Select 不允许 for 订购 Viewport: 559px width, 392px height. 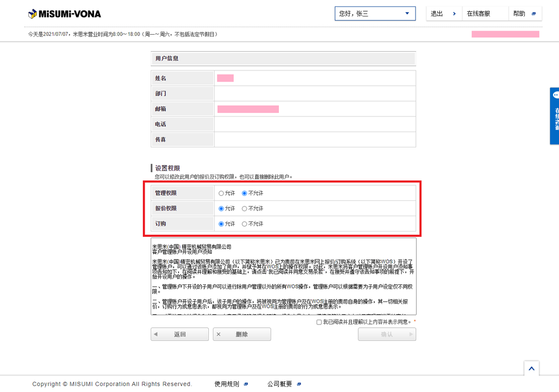coord(245,224)
